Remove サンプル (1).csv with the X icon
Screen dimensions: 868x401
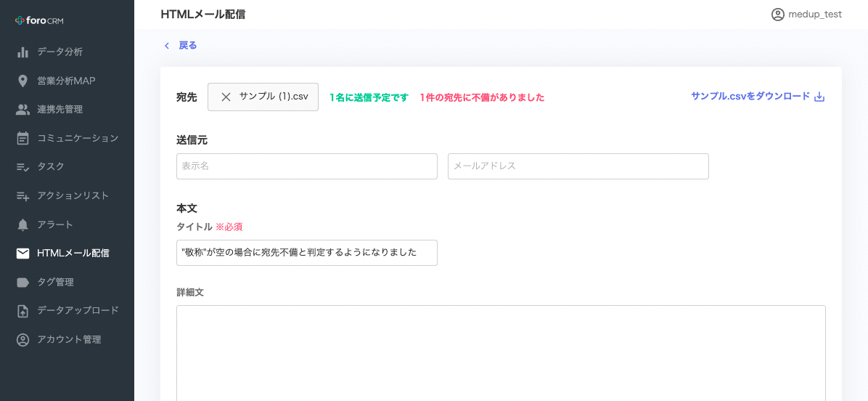(226, 97)
